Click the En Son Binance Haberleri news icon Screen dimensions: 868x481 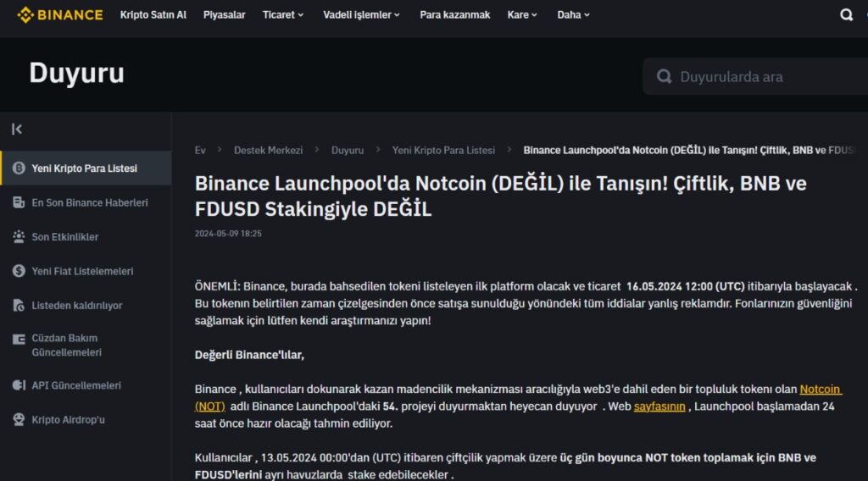[19, 202]
